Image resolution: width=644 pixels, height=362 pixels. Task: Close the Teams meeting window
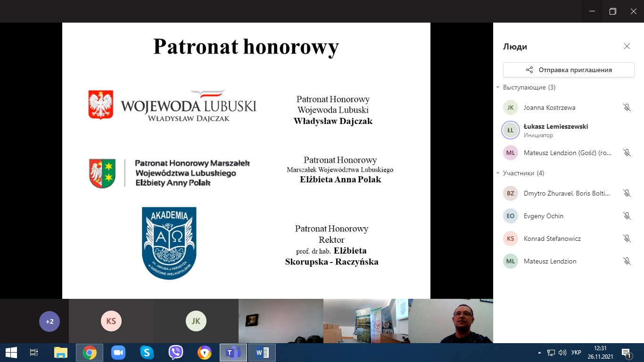coord(634,11)
